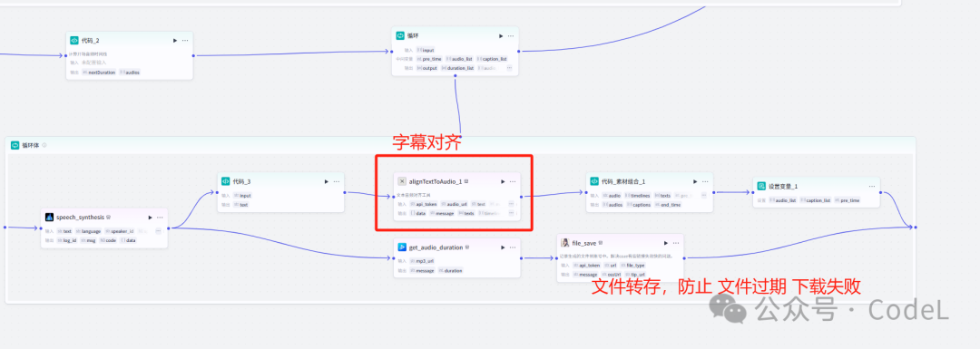The width and height of the screenshot is (980, 349).
Task: Run the 代码_2 node with its play button
Action: coord(175,41)
